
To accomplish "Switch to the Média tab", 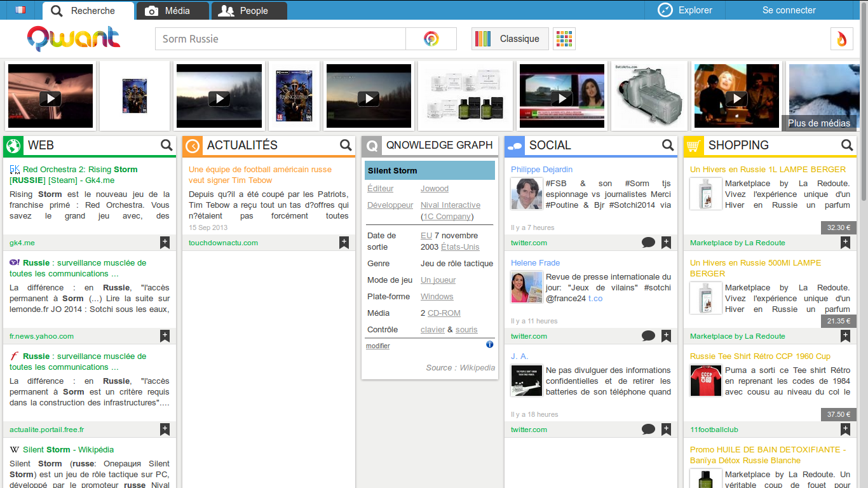I will [173, 11].
